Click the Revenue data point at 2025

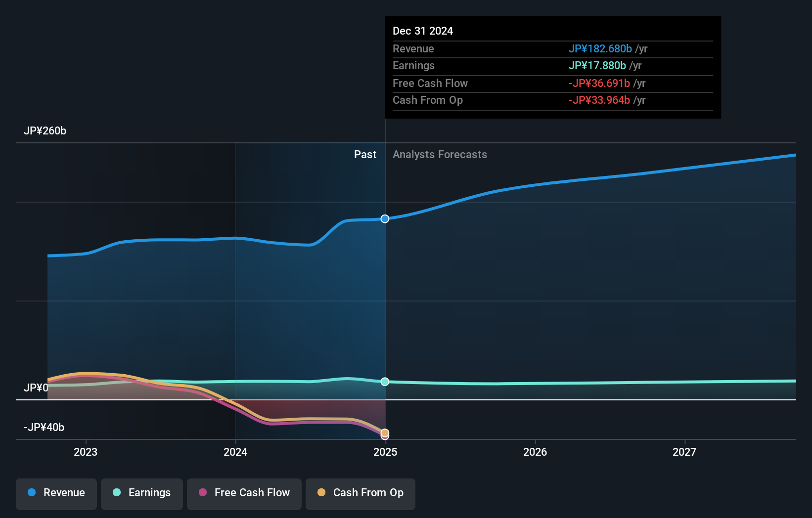coord(385,219)
